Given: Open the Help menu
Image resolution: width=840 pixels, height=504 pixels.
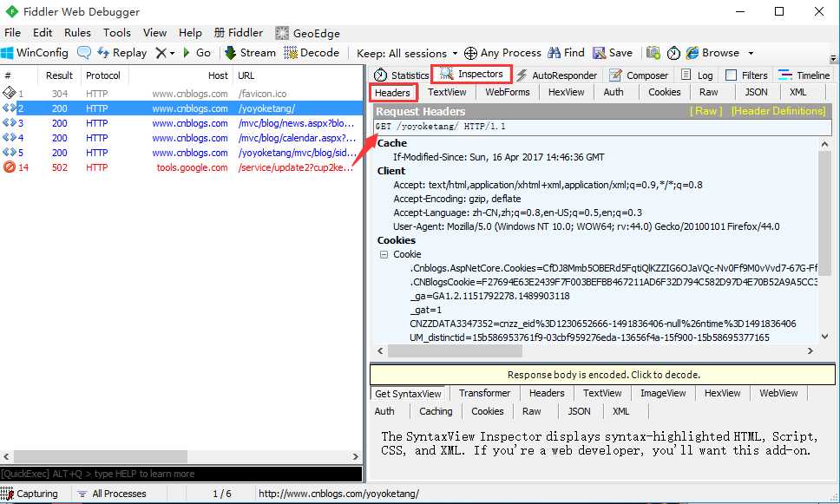Looking at the screenshot, I should pos(190,33).
